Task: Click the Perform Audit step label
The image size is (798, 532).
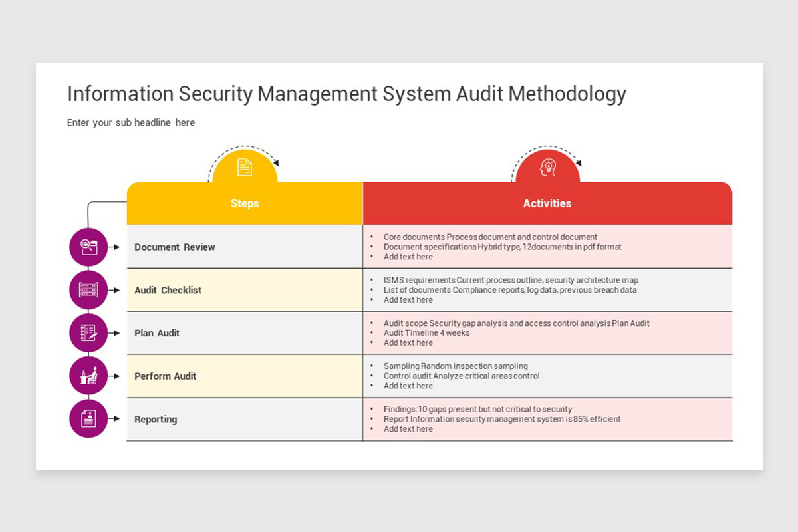Action: click(165, 376)
